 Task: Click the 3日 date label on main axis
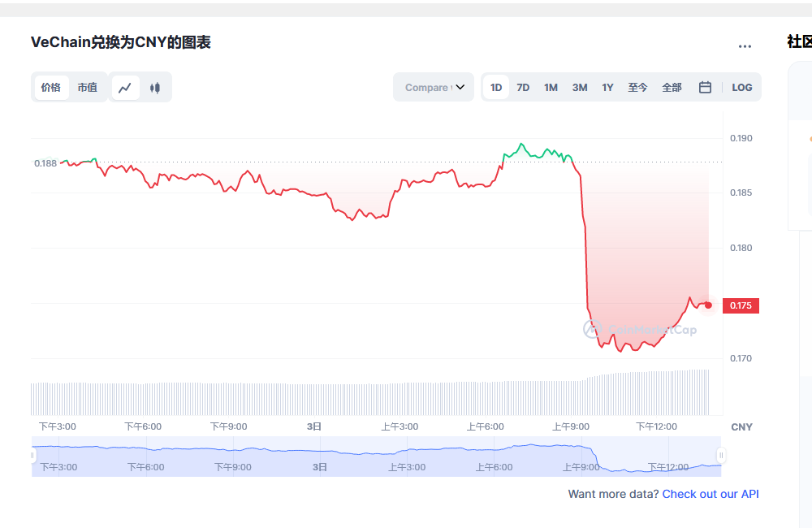[313, 426]
